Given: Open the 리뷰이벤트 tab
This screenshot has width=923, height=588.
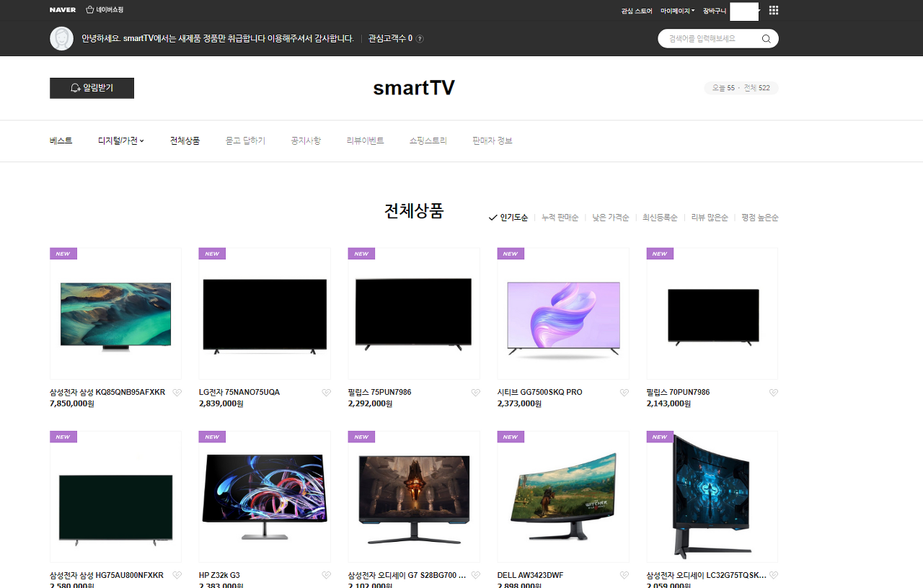Looking at the screenshot, I should coord(365,141).
